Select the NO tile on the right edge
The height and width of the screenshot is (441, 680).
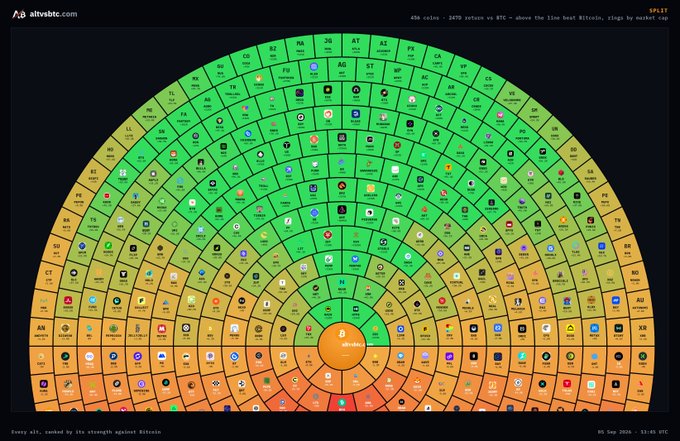tap(635, 276)
